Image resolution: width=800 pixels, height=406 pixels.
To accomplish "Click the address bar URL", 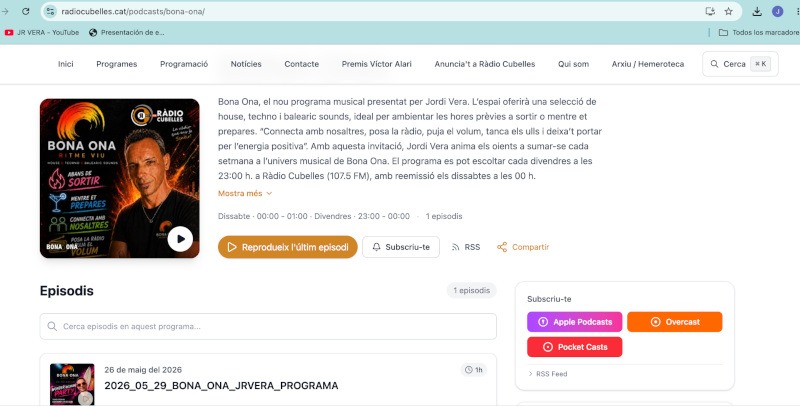I will point(133,11).
